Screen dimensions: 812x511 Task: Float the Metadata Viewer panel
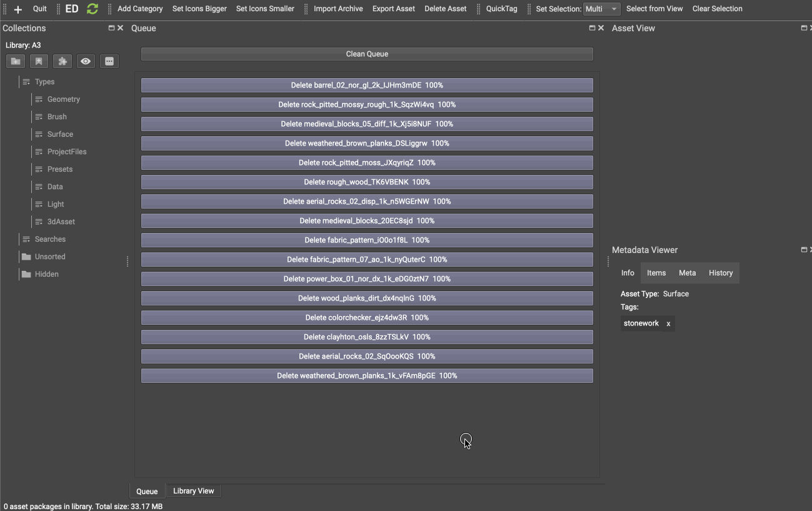(804, 250)
